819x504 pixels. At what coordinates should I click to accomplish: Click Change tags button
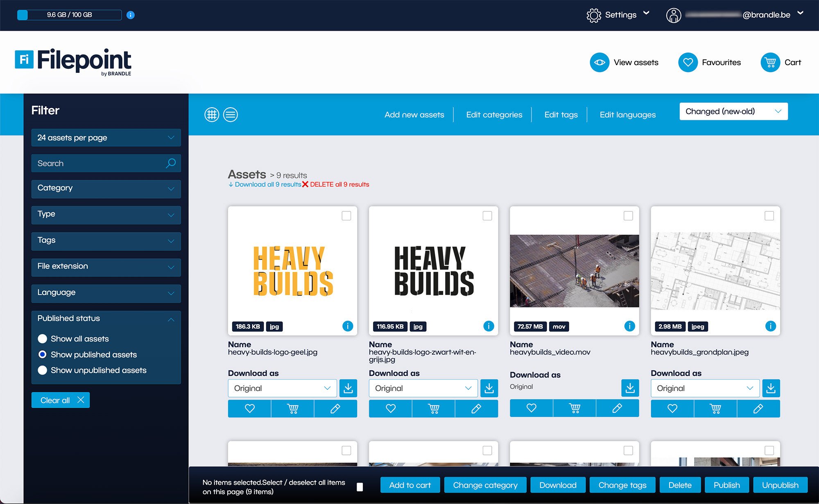click(x=622, y=485)
